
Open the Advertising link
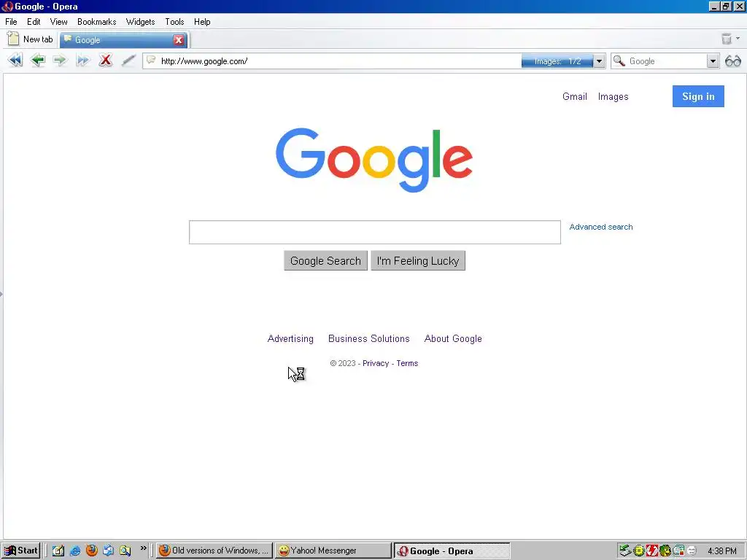coord(290,338)
